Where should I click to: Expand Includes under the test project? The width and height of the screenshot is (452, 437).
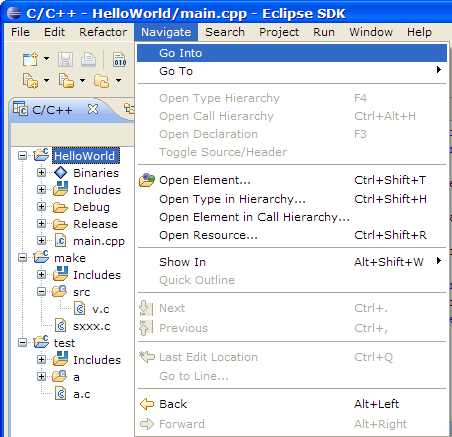[x=41, y=360]
